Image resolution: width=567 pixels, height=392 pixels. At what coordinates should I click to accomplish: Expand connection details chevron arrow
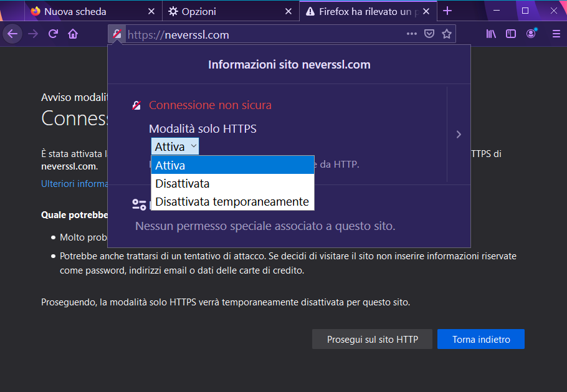click(459, 135)
